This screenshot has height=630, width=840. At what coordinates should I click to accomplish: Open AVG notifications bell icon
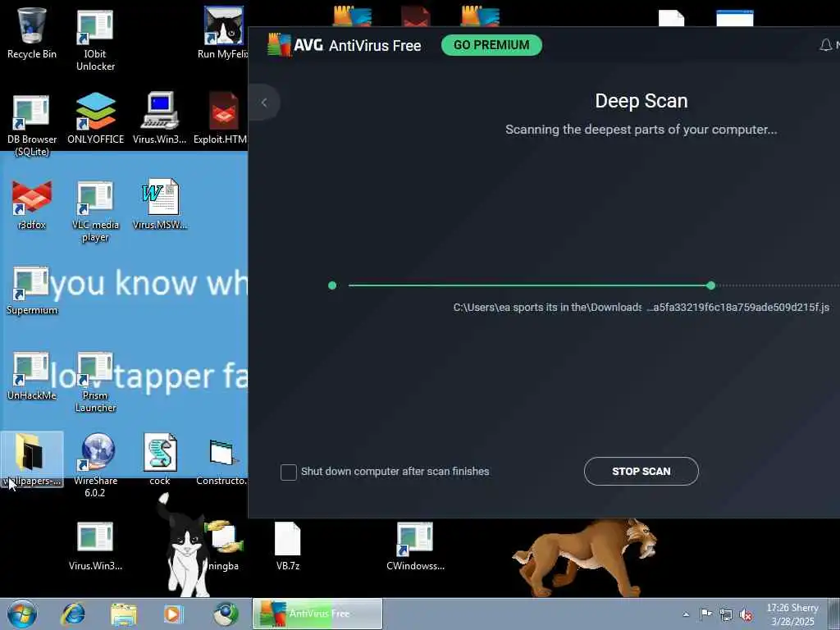825,45
